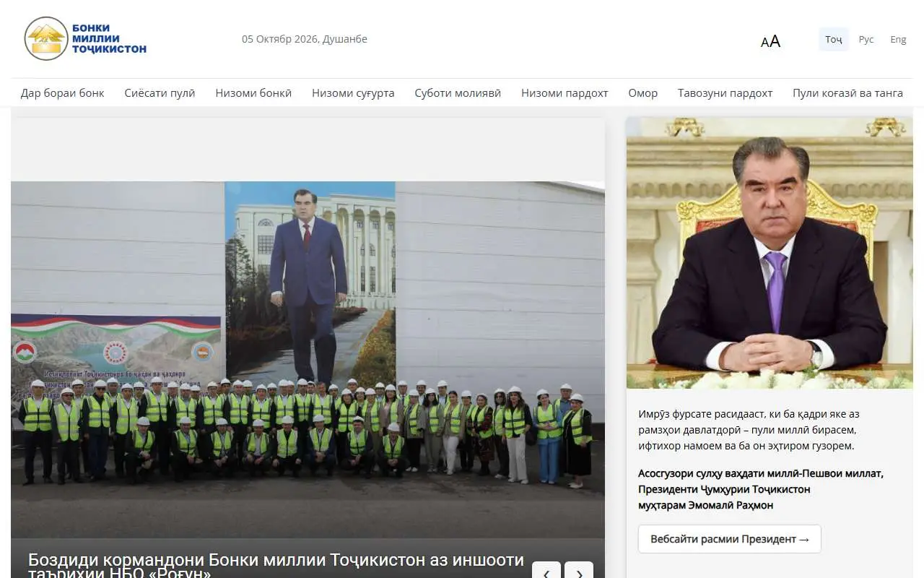This screenshot has width=924, height=578.
Task: Open the Низоми бонкӣ menu
Action: tap(253, 92)
